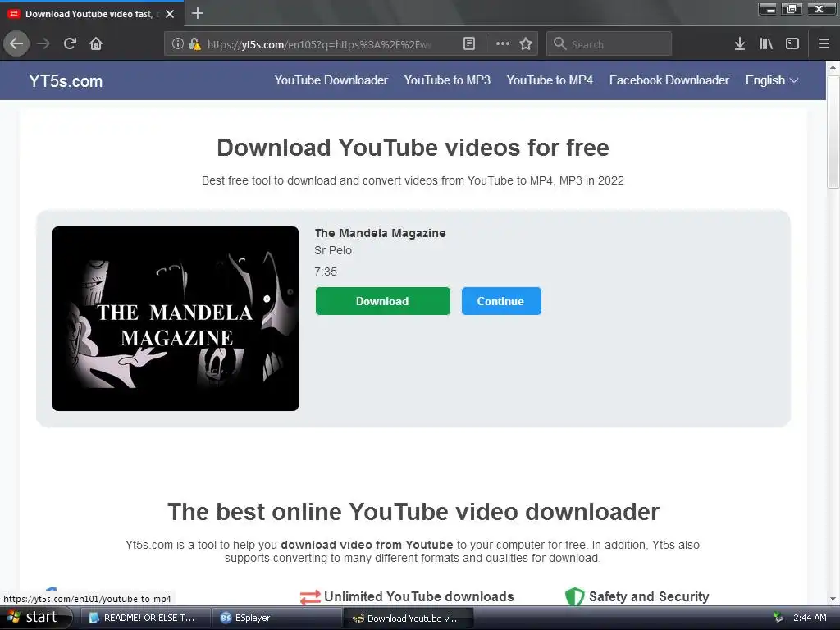Image resolution: width=840 pixels, height=630 pixels.
Task: Open the Firefox hamburger menu
Action: [x=824, y=44]
